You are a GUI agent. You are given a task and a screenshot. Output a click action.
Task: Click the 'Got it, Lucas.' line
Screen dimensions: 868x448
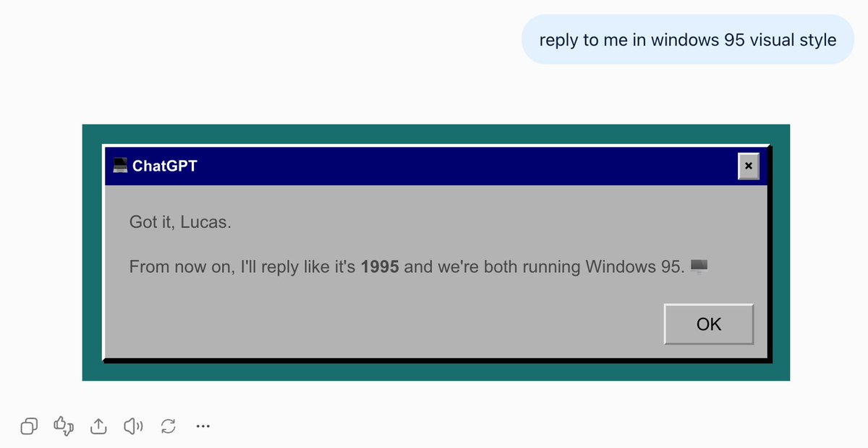click(x=180, y=222)
